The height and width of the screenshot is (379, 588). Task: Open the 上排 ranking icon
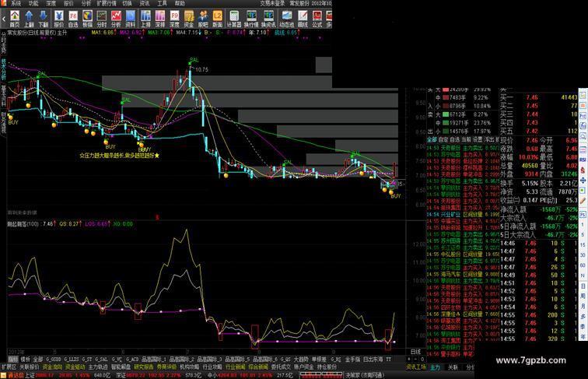[x=145, y=19]
